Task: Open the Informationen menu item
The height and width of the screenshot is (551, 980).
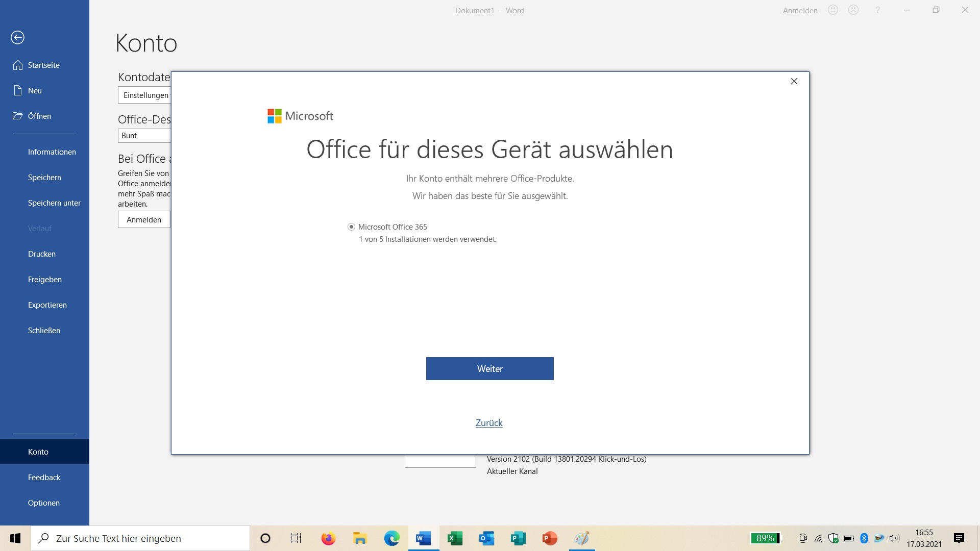Action: [52, 152]
